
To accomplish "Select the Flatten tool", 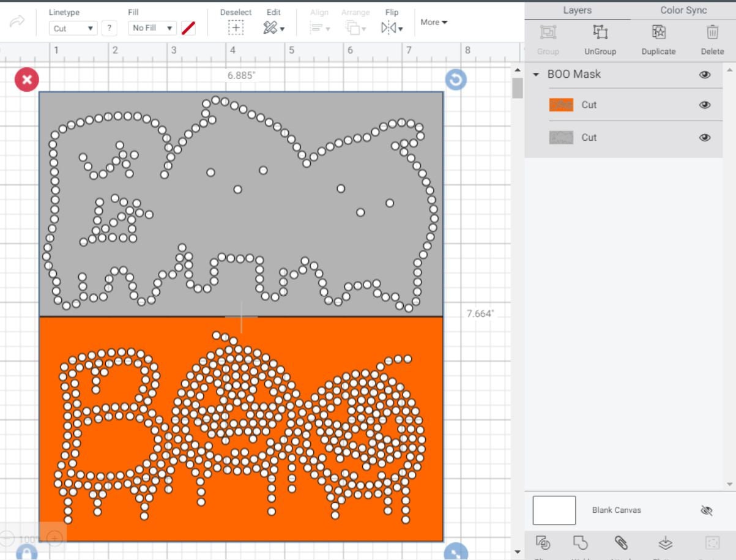I will [x=664, y=543].
